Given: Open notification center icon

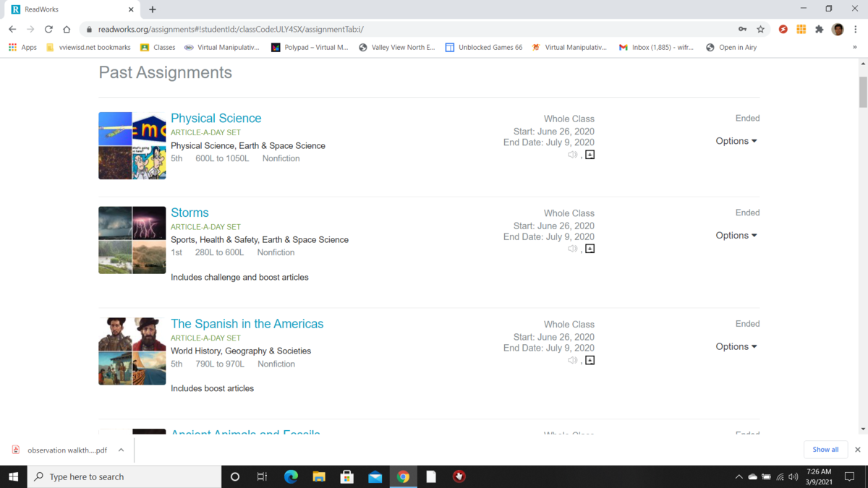Looking at the screenshot, I should (850, 476).
